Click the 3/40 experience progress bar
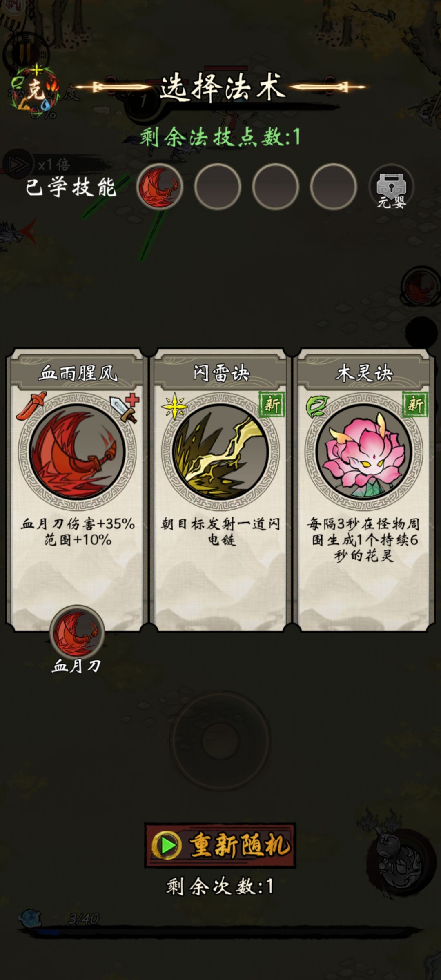The width and height of the screenshot is (441, 980). 220,931
